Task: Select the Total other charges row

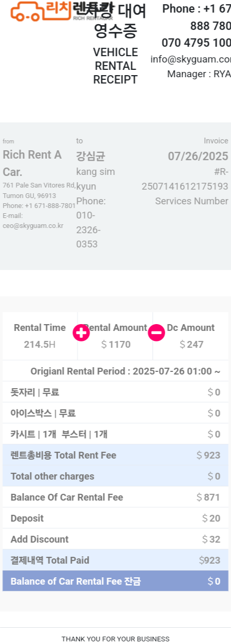Action: [x=115, y=476]
